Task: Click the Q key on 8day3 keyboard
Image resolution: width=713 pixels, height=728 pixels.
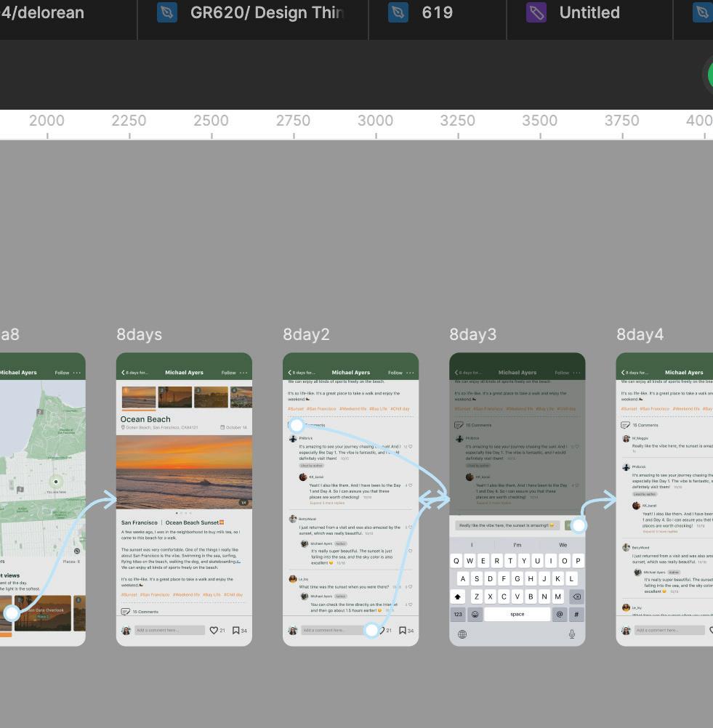Action: coord(456,561)
